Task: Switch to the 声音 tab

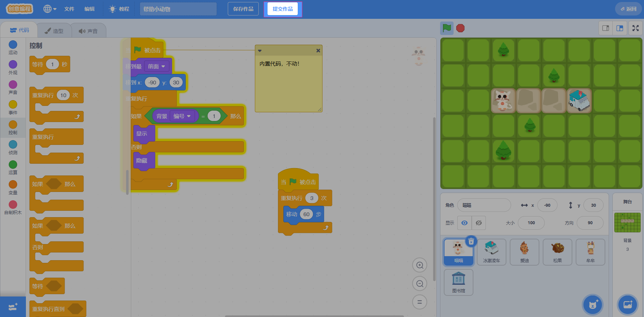Action: coord(88,31)
